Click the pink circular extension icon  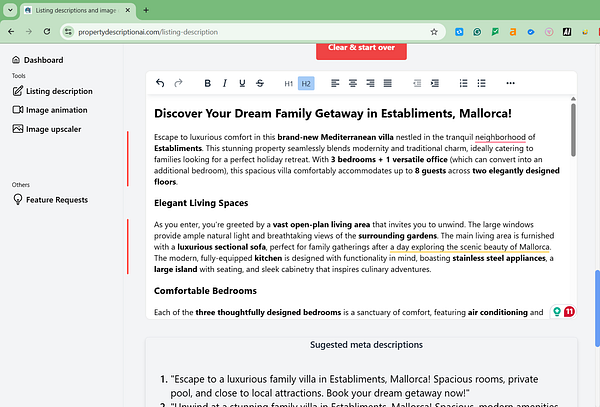(549, 32)
